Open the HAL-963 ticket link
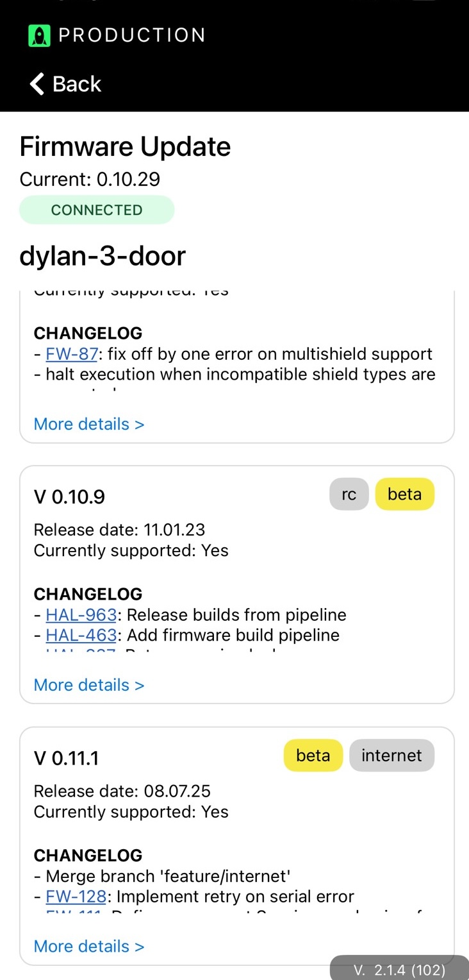Viewport: 469px width, 980px height. click(x=81, y=615)
